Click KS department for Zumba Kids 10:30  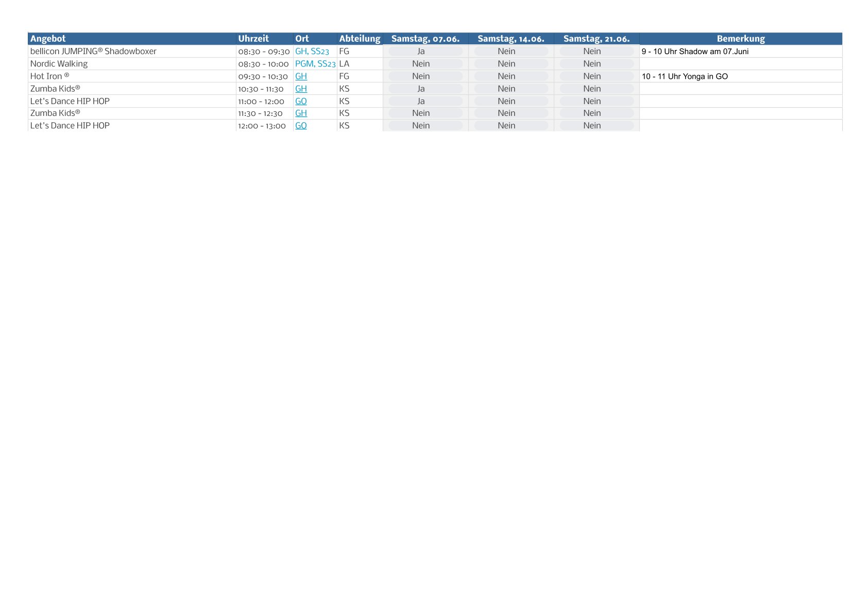click(344, 89)
